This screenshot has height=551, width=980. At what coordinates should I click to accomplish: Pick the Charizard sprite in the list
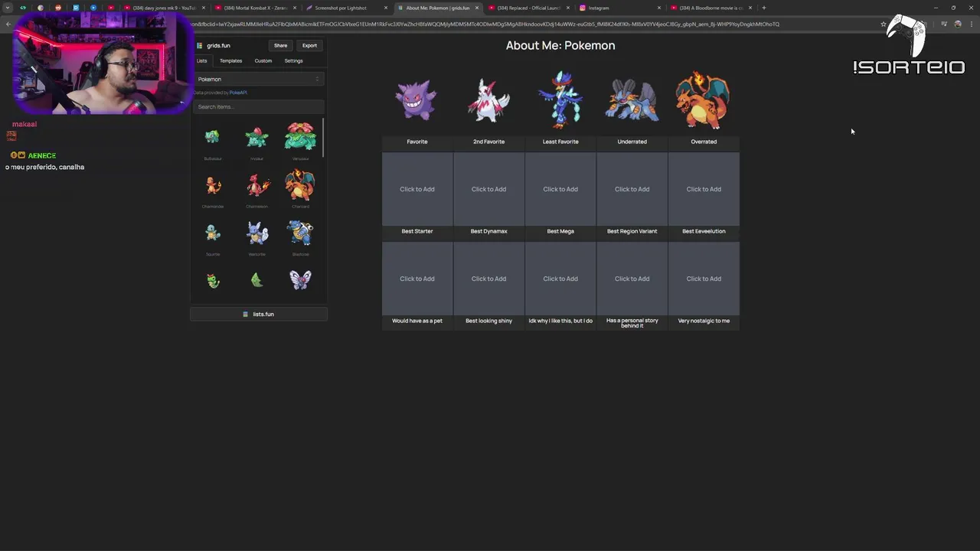(300, 184)
